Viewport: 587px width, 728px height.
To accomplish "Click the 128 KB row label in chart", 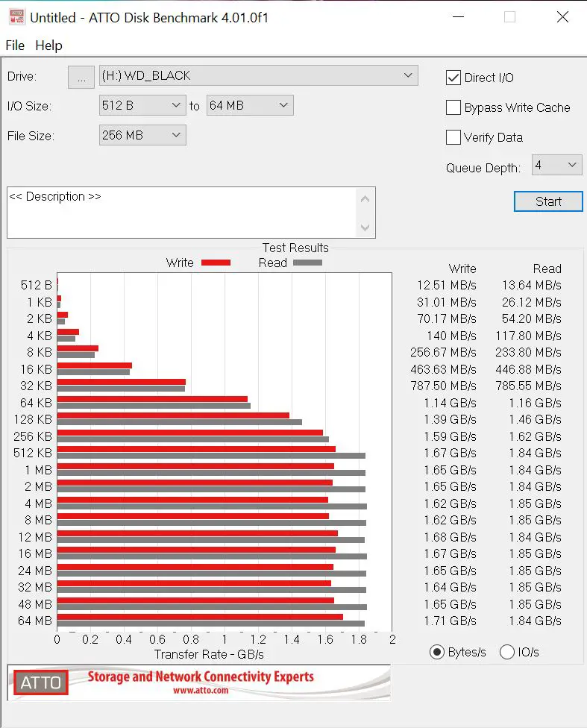I will coord(33,419).
